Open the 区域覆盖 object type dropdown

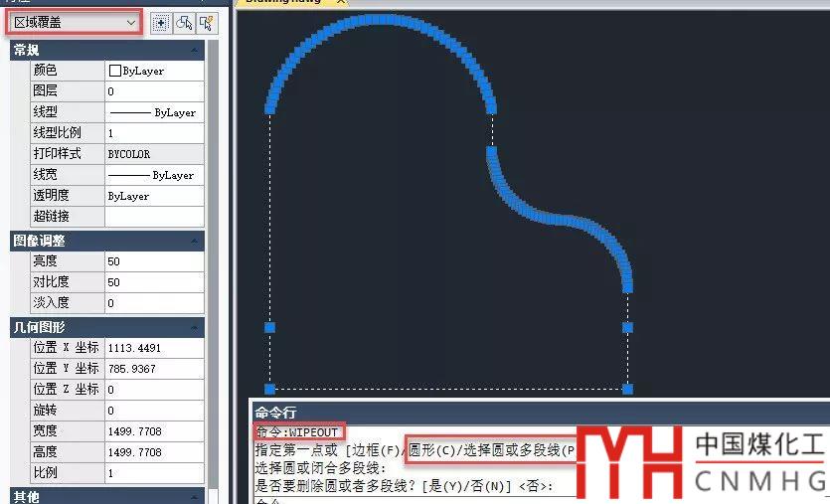tap(131, 22)
